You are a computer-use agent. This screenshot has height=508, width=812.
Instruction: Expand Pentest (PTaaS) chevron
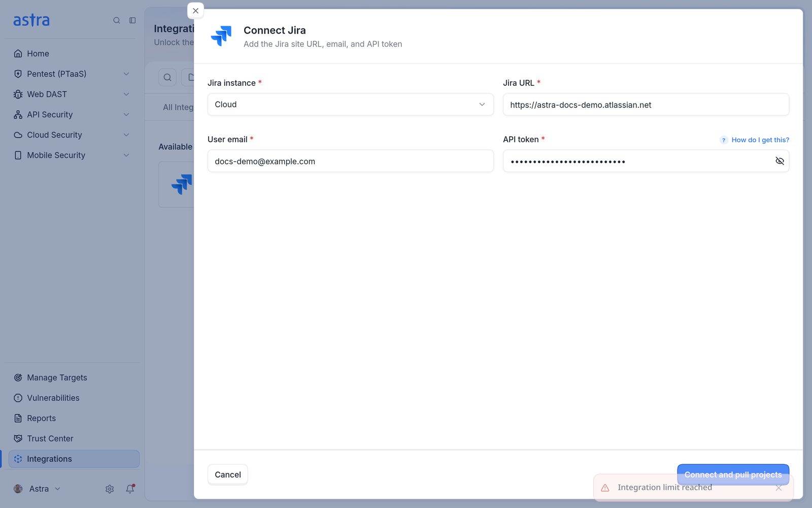point(126,74)
